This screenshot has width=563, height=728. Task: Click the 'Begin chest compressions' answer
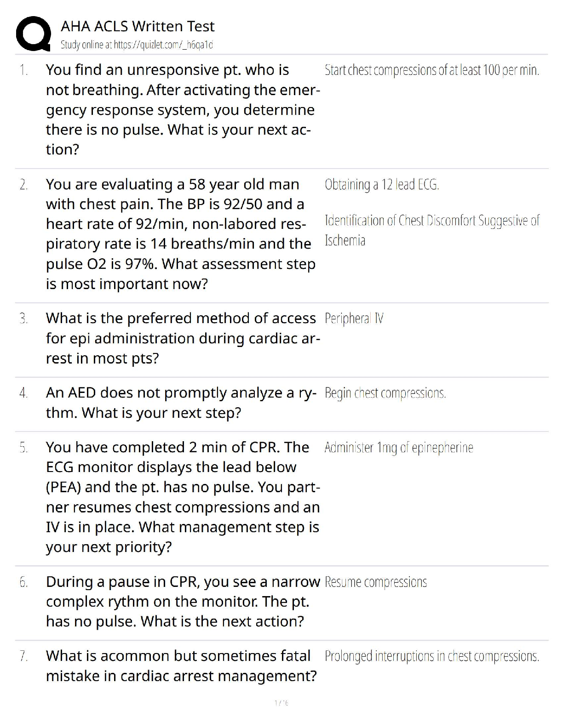point(385,393)
